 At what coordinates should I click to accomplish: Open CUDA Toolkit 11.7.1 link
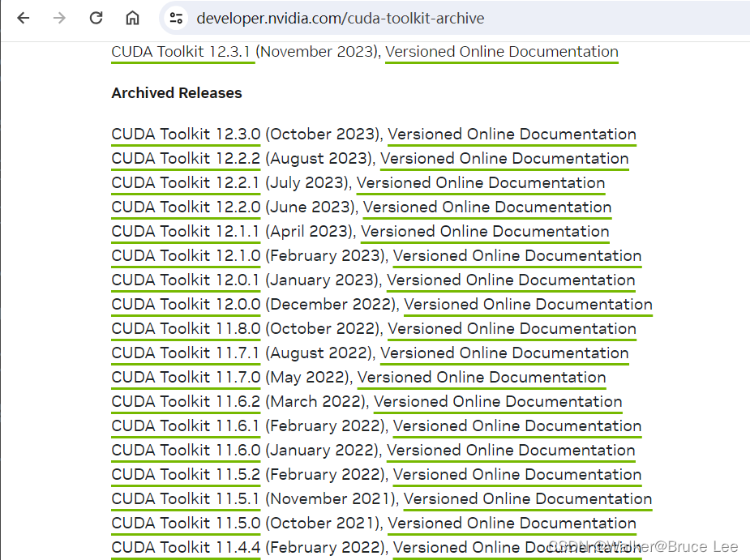click(186, 353)
